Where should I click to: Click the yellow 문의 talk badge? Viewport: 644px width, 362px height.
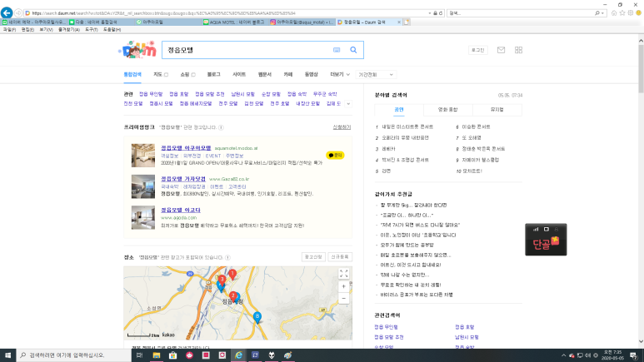coord(335,155)
